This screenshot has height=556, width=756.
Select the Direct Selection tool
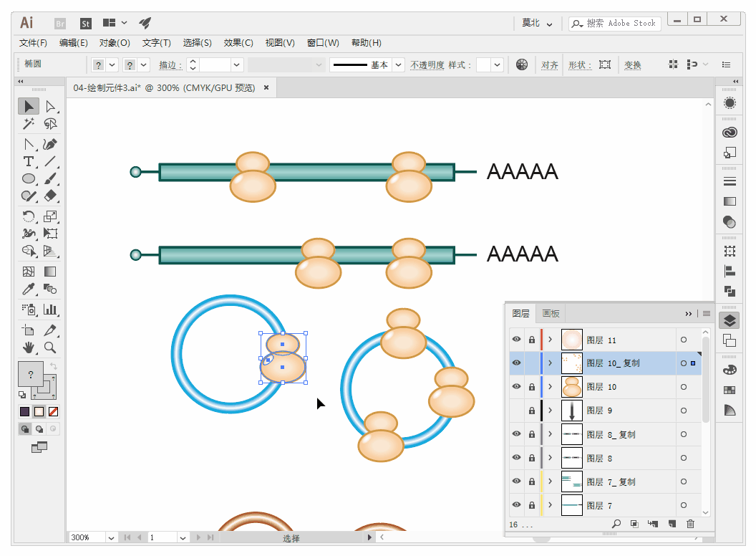coord(50,106)
